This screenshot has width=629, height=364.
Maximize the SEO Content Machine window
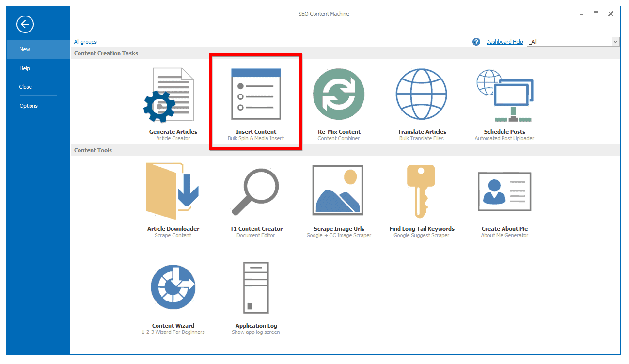(596, 14)
